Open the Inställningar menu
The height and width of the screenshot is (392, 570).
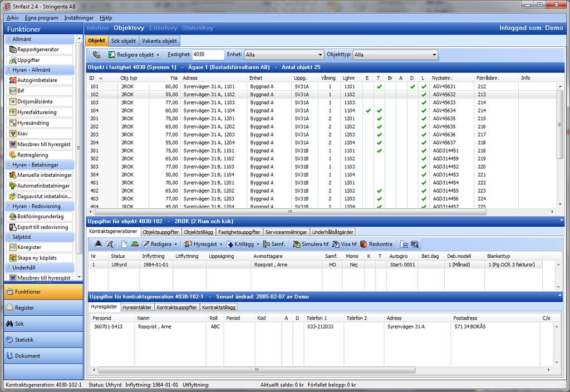tap(79, 17)
